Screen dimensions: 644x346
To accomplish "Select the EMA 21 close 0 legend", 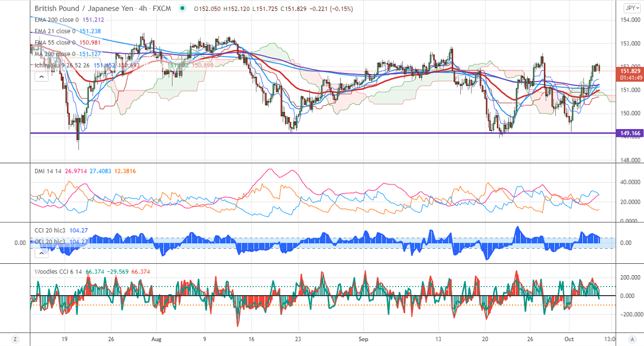I will [55, 31].
